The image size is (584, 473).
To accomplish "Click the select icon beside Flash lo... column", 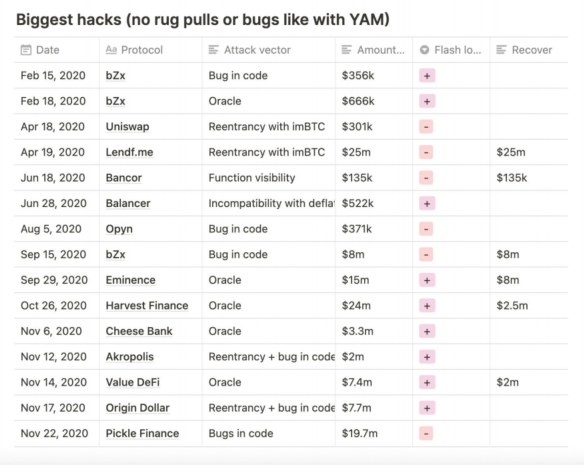I will (x=424, y=50).
